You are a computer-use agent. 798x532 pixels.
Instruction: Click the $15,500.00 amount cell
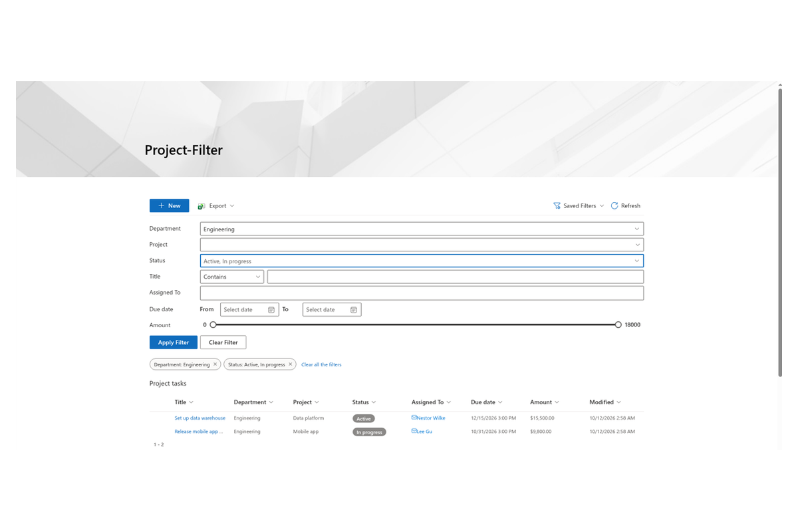click(542, 418)
